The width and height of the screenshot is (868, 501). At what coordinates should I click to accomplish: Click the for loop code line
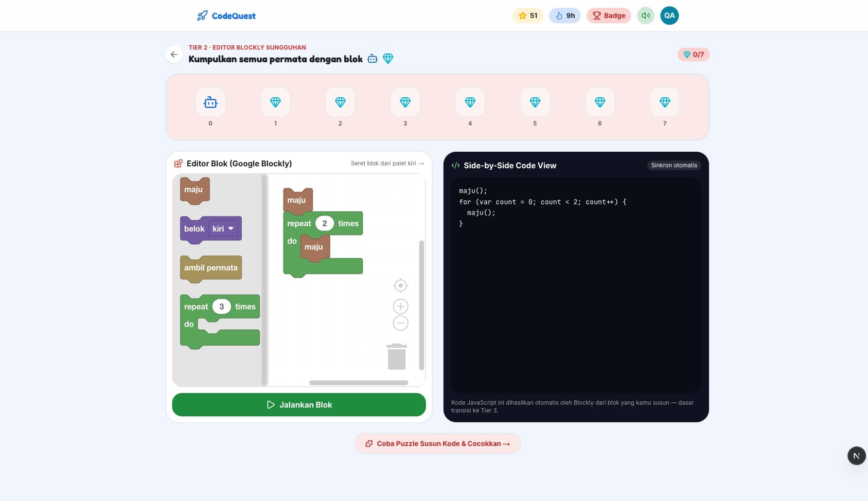[543, 202]
